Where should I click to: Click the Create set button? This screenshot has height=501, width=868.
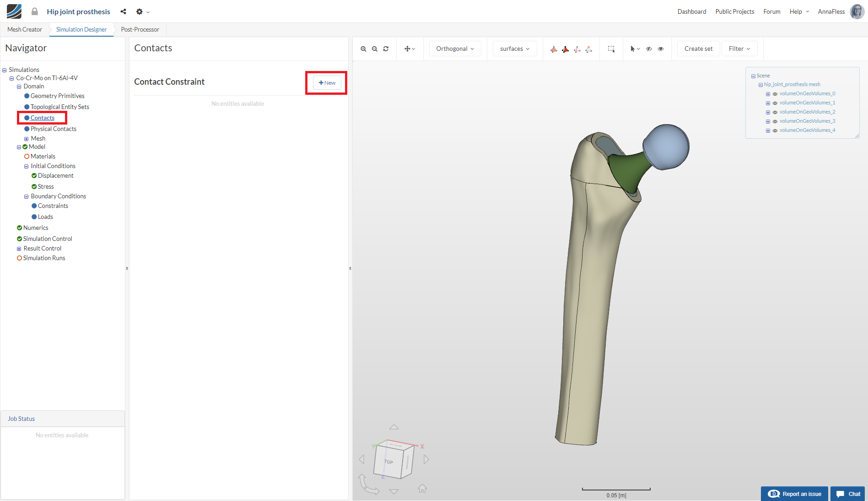pos(698,49)
